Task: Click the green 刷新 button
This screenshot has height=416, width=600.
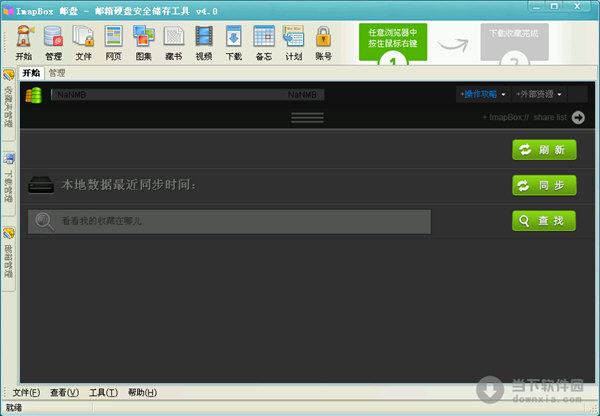Action: click(544, 150)
